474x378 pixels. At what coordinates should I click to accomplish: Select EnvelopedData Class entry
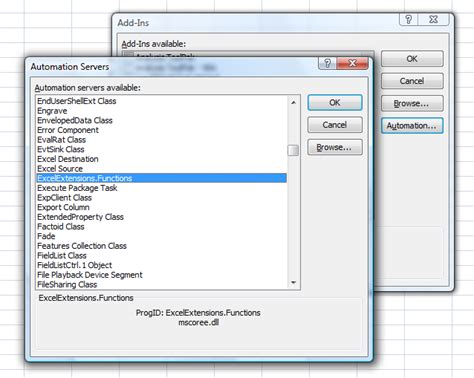[x=161, y=120]
